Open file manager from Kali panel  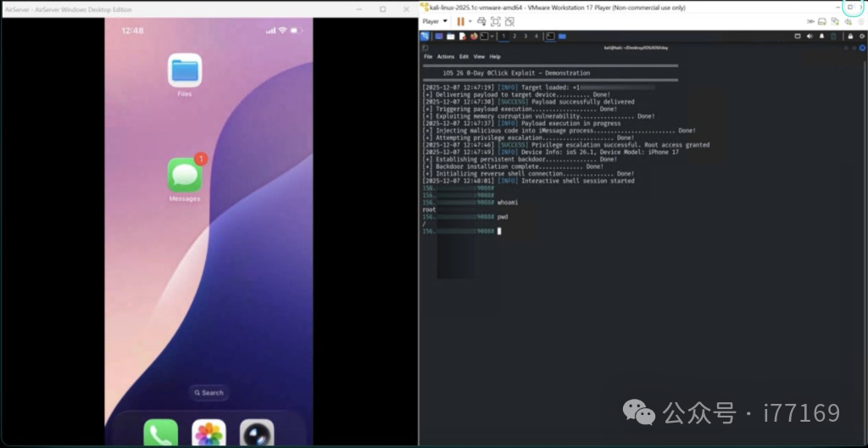pos(451,36)
